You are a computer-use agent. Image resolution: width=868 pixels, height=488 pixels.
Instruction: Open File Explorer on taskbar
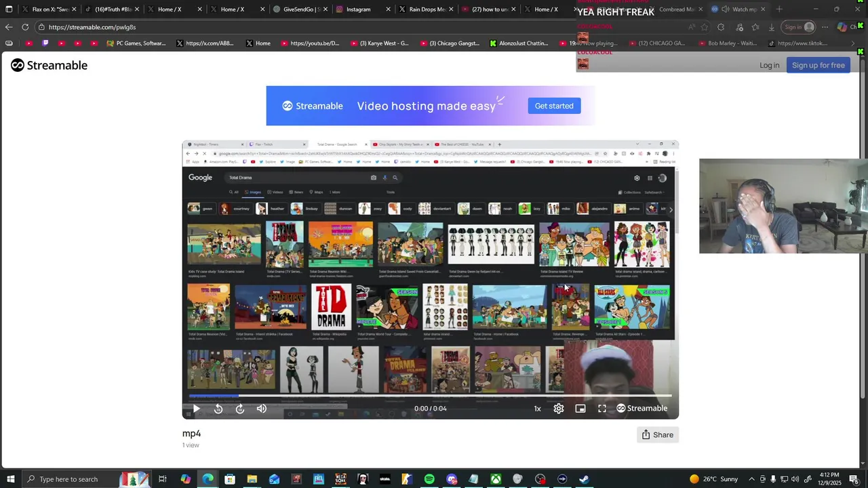[x=252, y=479]
